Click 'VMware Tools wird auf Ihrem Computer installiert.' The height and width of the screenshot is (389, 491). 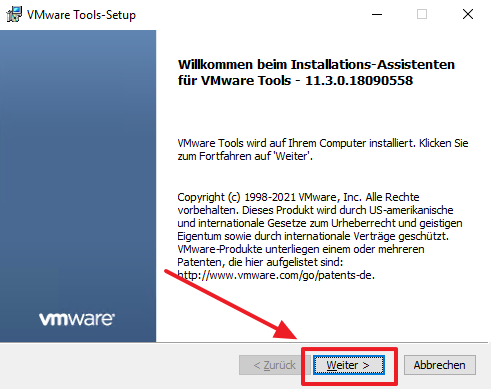[297, 143]
